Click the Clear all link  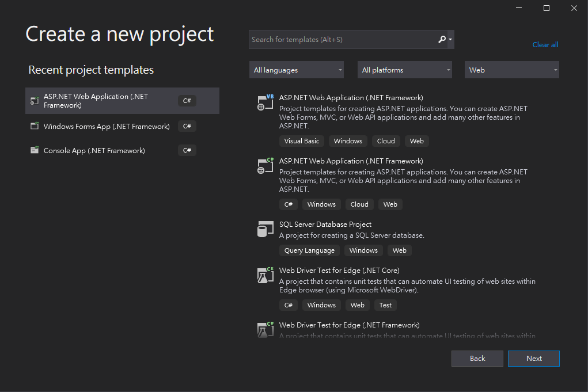point(545,45)
